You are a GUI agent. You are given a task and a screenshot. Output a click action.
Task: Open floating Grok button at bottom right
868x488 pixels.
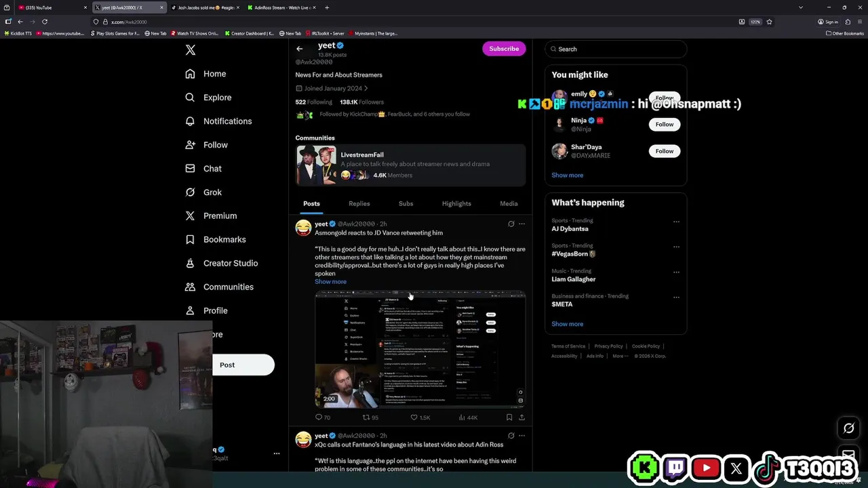848,428
